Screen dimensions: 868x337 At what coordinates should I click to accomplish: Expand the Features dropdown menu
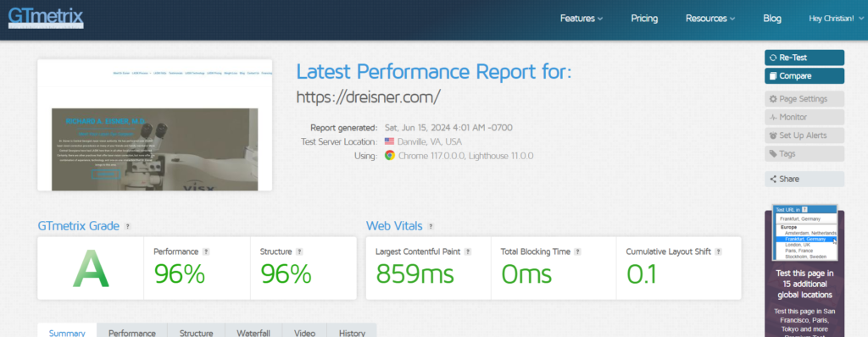click(x=581, y=19)
